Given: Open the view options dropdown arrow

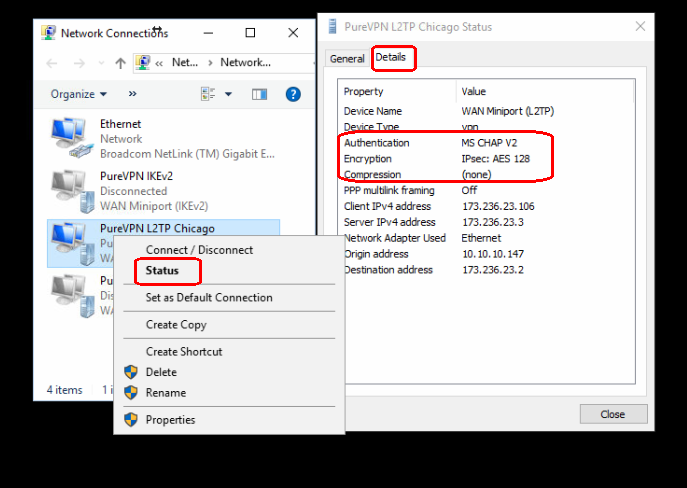Looking at the screenshot, I should [228, 94].
